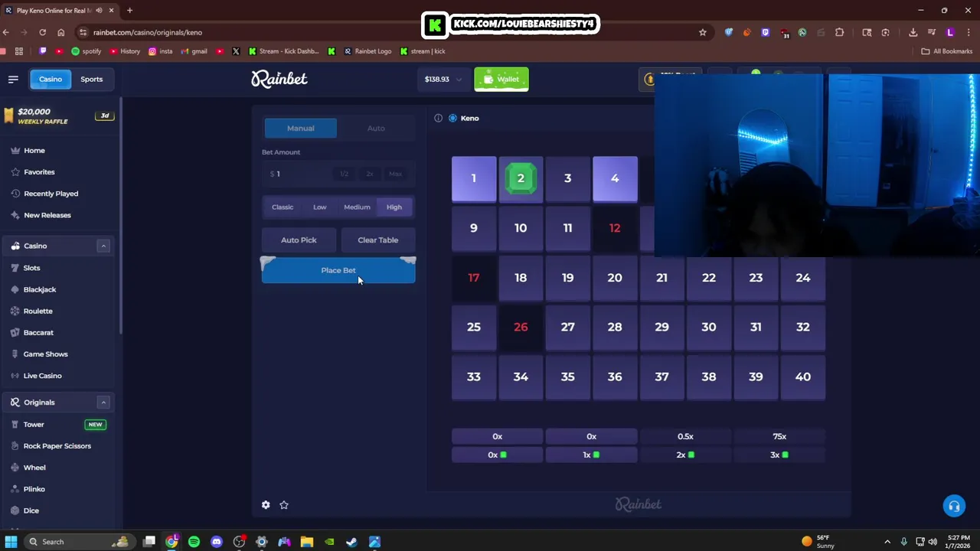The height and width of the screenshot is (551, 980).
Task: Open the Twitch bookmark icon
Action: point(43,51)
